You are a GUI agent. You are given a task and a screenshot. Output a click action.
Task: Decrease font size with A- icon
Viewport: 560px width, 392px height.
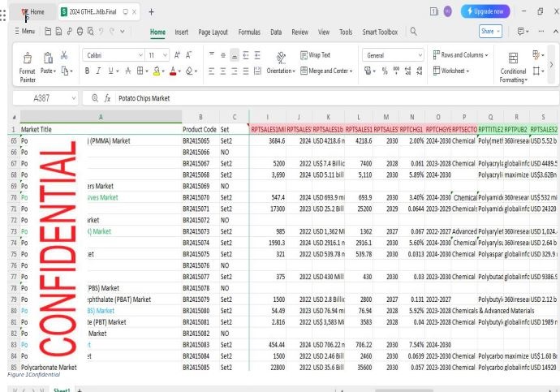[188, 55]
